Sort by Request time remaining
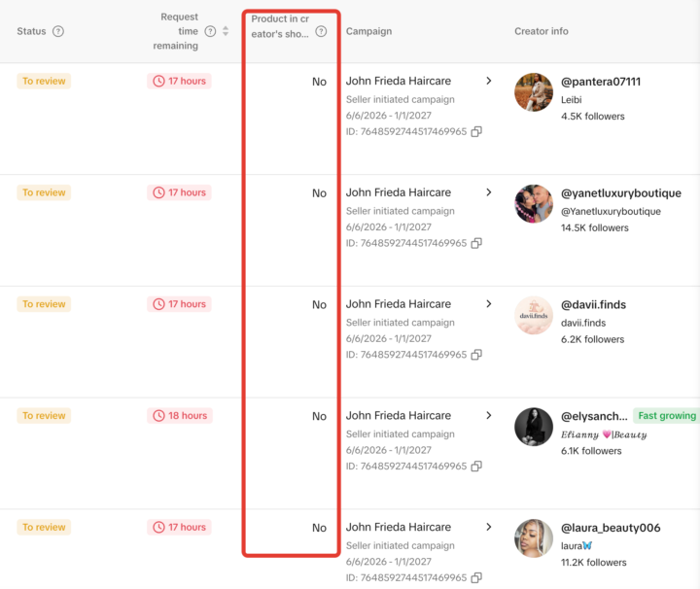Screen dimensions: 700x589 (226, 31)
